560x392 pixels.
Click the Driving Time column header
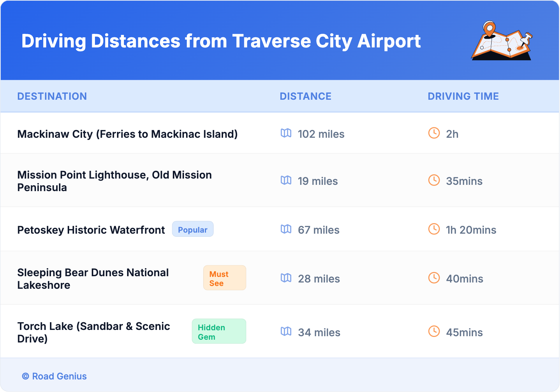tap(463, 96)
